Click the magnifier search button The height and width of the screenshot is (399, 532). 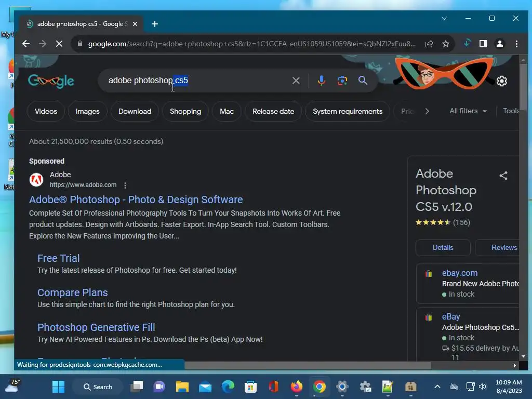point(363,81)
